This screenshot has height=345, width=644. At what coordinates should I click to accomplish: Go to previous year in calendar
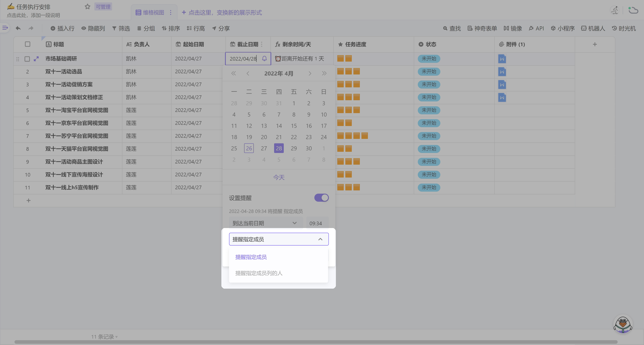pyautogui.click(x=233, y=73)
